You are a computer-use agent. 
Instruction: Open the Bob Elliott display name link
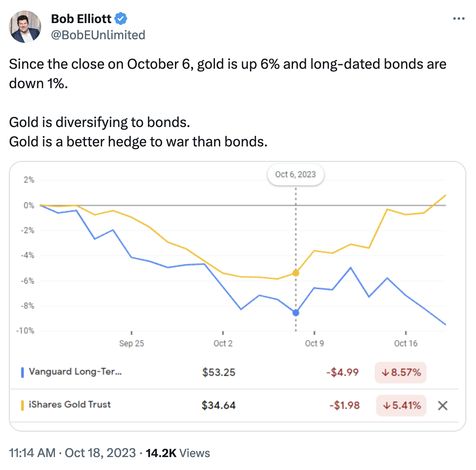click(81, 19)
